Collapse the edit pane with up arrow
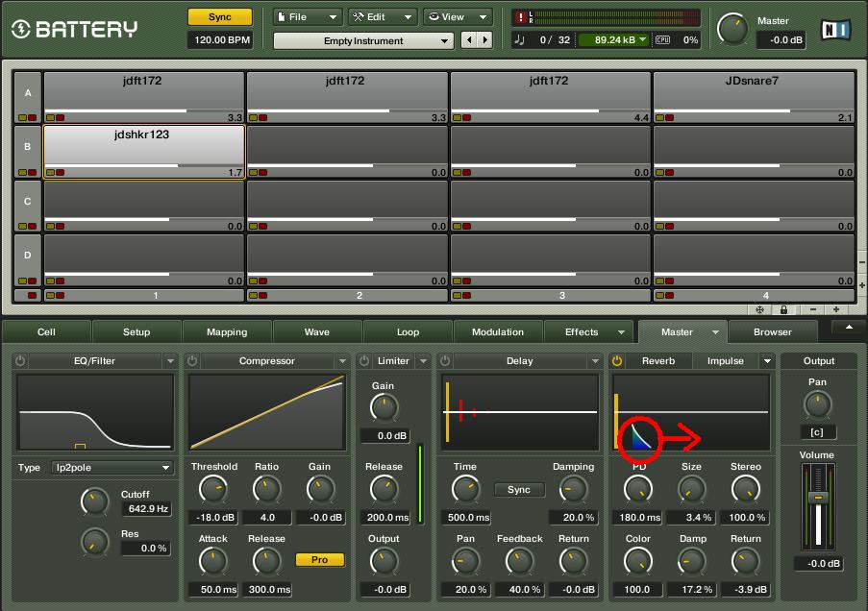The height and width of the screenshot is (611, 868). [849, 328]
